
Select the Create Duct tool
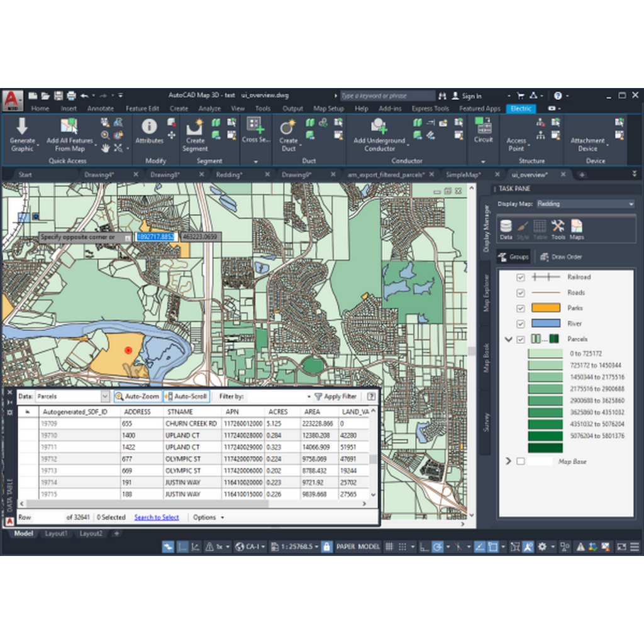289,128
